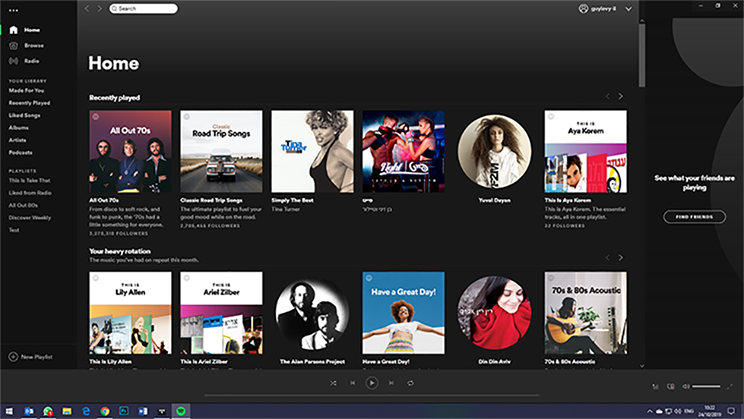This screenshot has height=419, width=744.
Task: Click the forward navigation arrow
Action: coord(99,8)
